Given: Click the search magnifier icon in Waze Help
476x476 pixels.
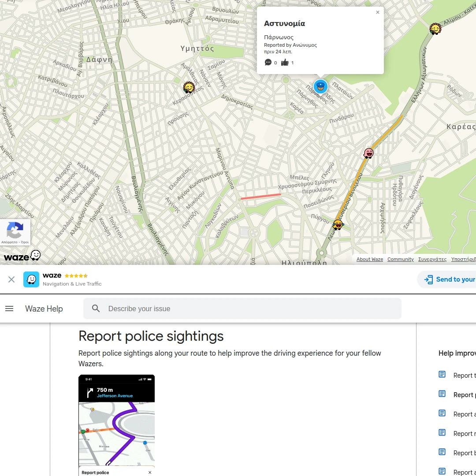Looking at the screenshot, I should pos(96,309).
